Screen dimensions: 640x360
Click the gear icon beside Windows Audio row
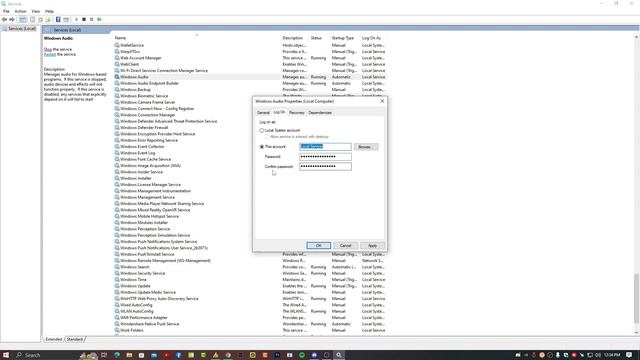pos(117,77)
